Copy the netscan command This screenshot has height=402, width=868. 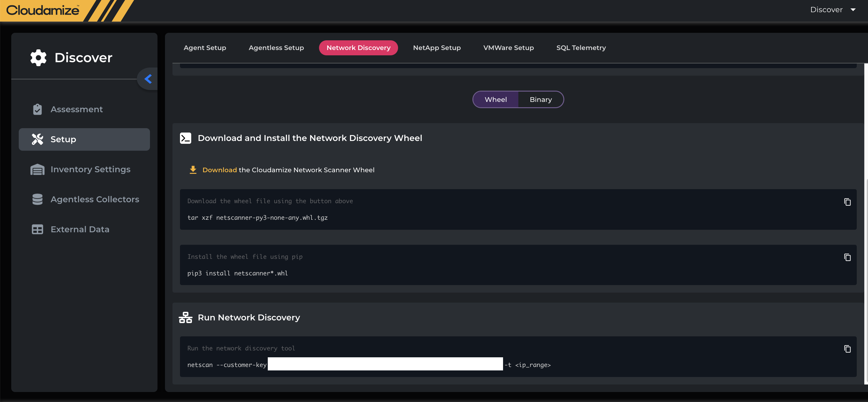click(x=847, y=349)
